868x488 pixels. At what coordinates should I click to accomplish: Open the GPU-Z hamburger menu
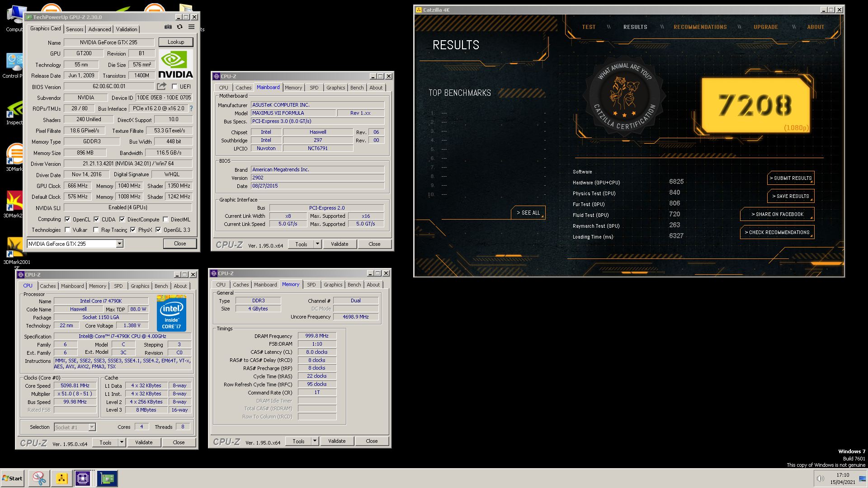(x=191, y=27)
